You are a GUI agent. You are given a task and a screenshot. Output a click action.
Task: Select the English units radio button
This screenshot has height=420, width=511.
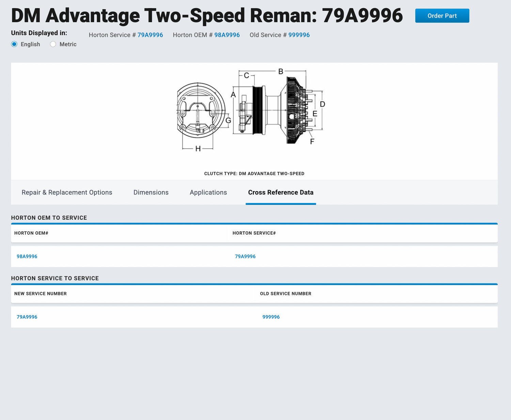(x=14, y=44)
